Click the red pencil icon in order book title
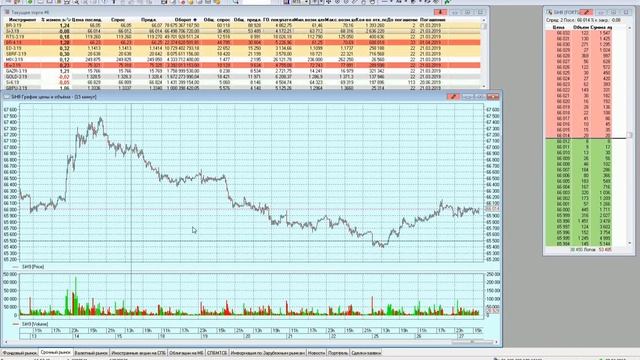 click(586, 12)
